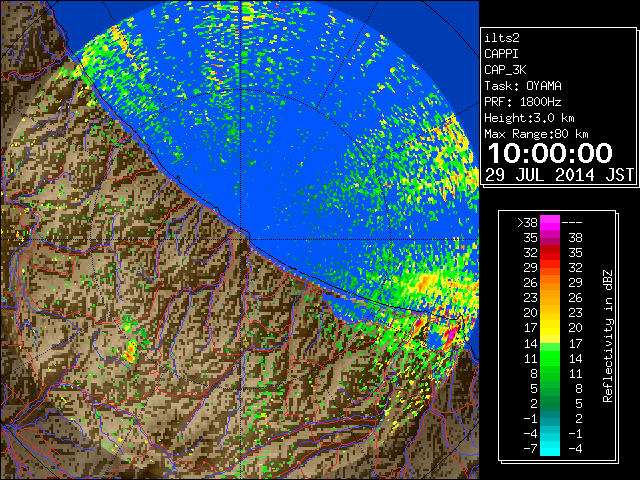The image size is (640, 480).
Task: Pick the red band of the color bar
Action: pyautogui.click(x=550, y=253)
